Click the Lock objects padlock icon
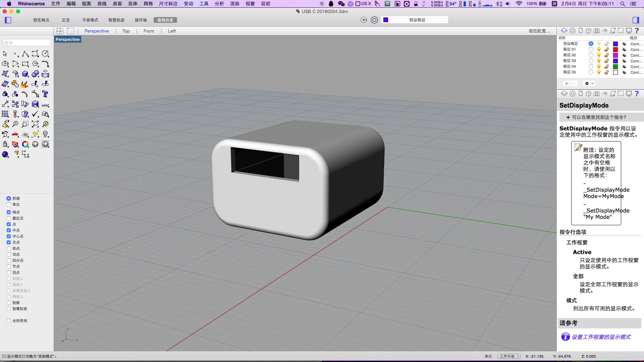 [x=5, y=144]
